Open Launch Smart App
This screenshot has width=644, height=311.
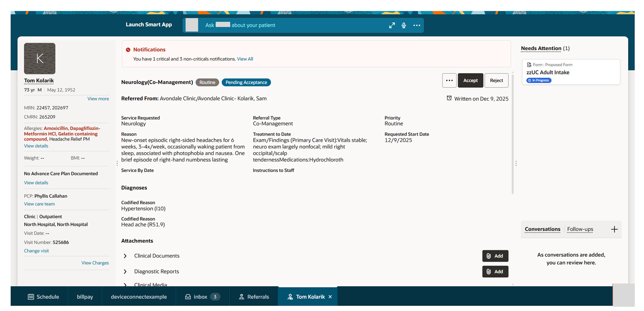click(149, 24)
